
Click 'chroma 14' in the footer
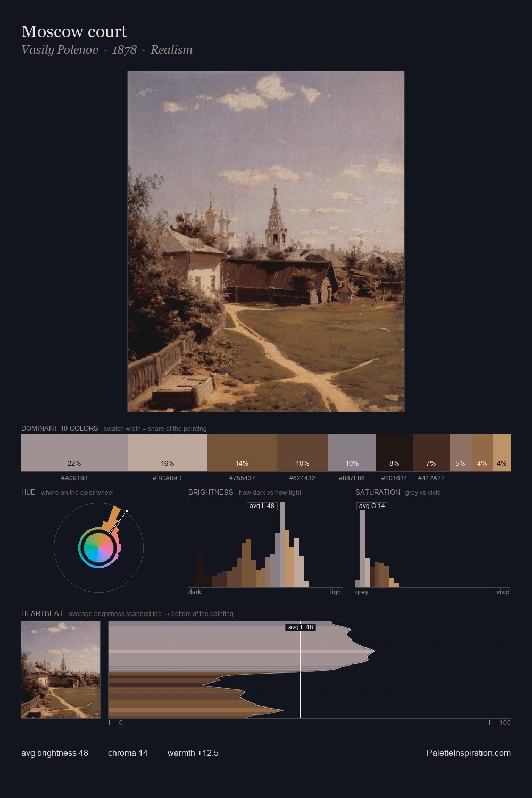tap(128, 753)
